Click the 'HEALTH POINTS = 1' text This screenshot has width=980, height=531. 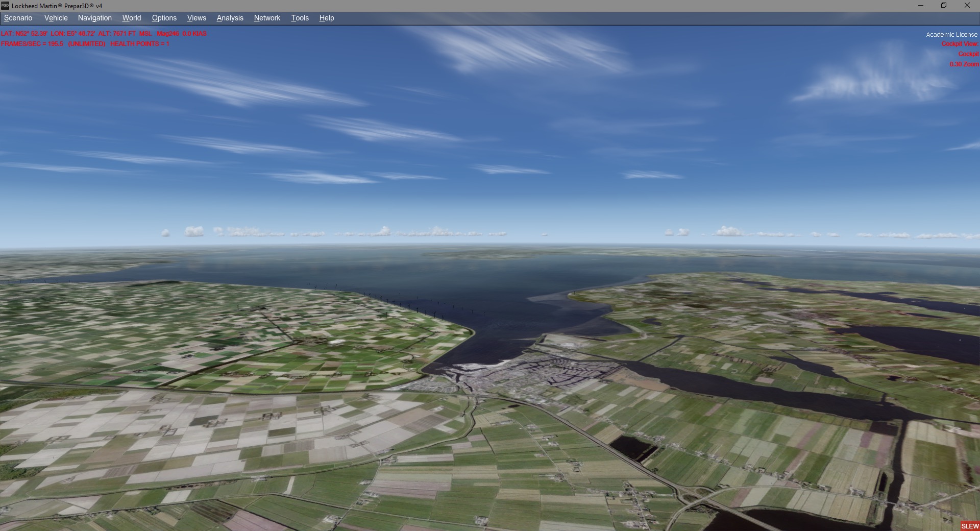(139, 44)
